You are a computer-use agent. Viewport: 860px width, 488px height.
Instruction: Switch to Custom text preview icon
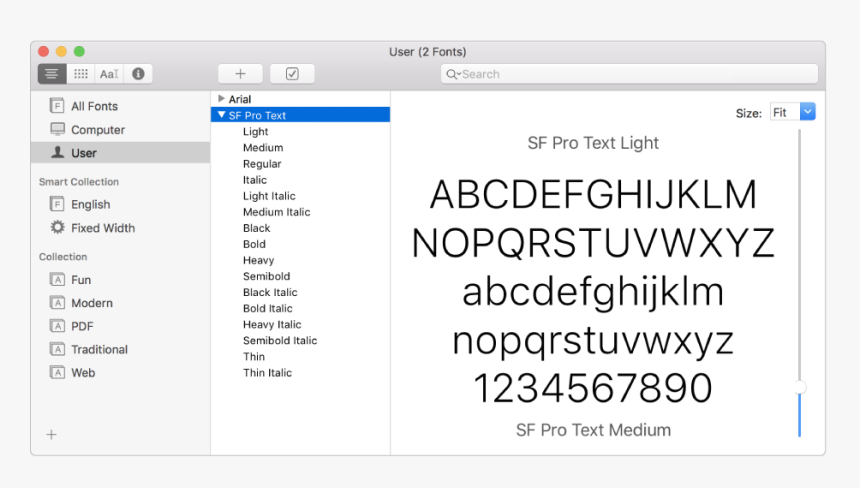tap(109, 73)
